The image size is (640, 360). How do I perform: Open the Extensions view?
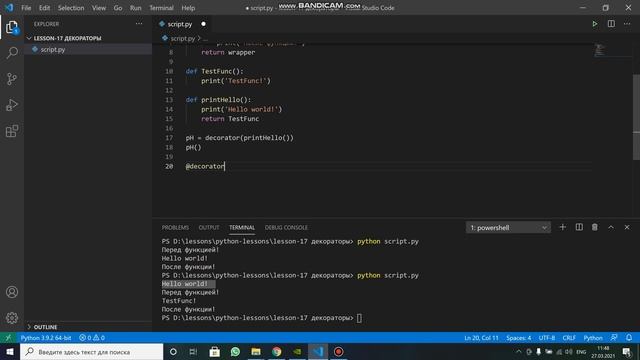coord(12,131)
